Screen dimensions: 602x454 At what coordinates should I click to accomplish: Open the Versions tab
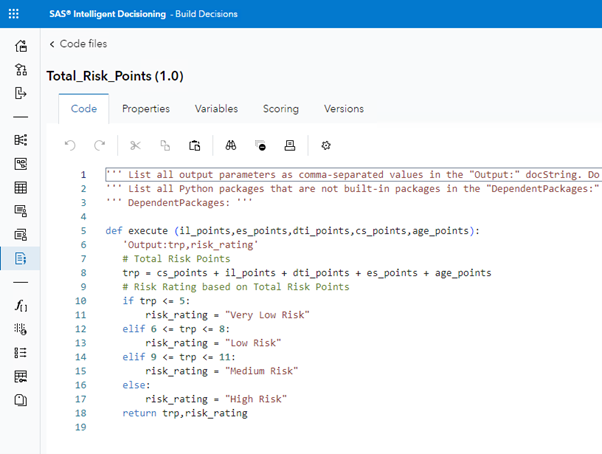pyautogui.click(x=344, y=108)
